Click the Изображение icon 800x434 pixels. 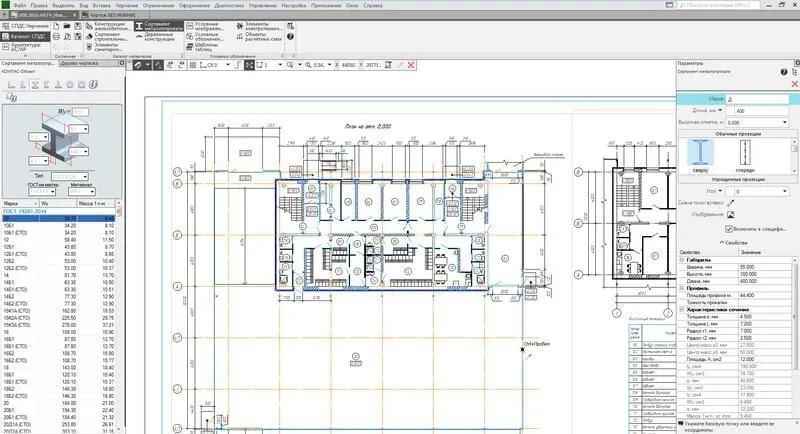pos(731,213)
